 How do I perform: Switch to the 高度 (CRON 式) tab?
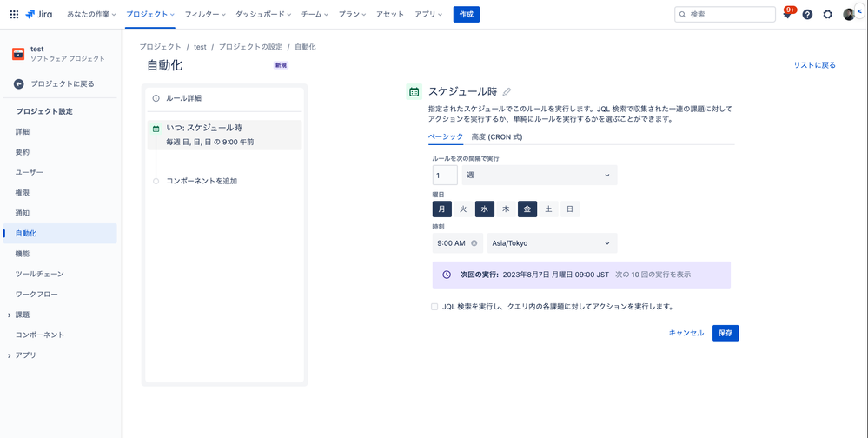[x=497, y=136]
